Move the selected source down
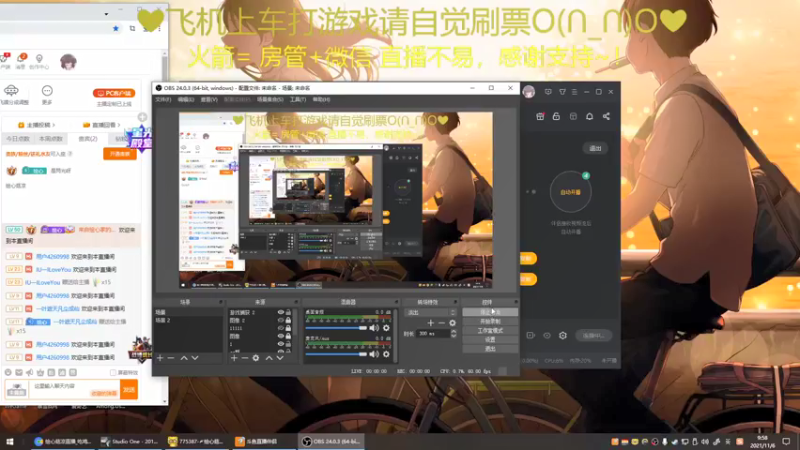Screen dimensions: 800x450 280,358
